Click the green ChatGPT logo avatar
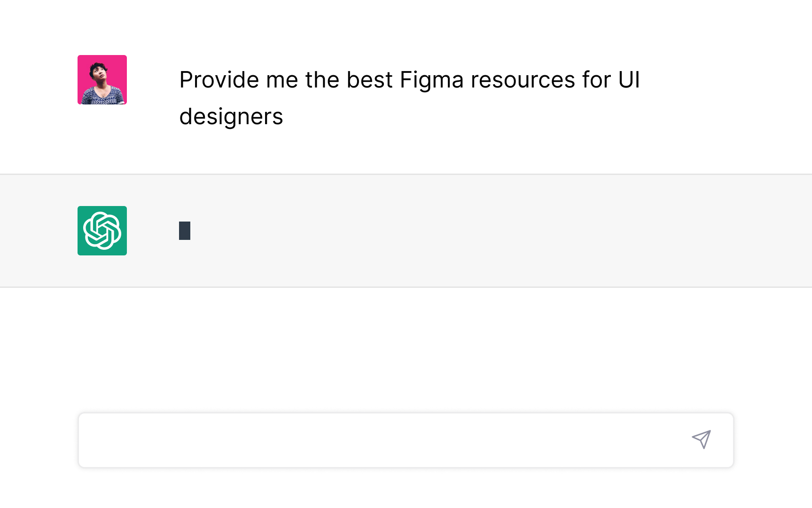Image resolution: width=812 pixels, height=508 pixels. click(x=102, y=230)
